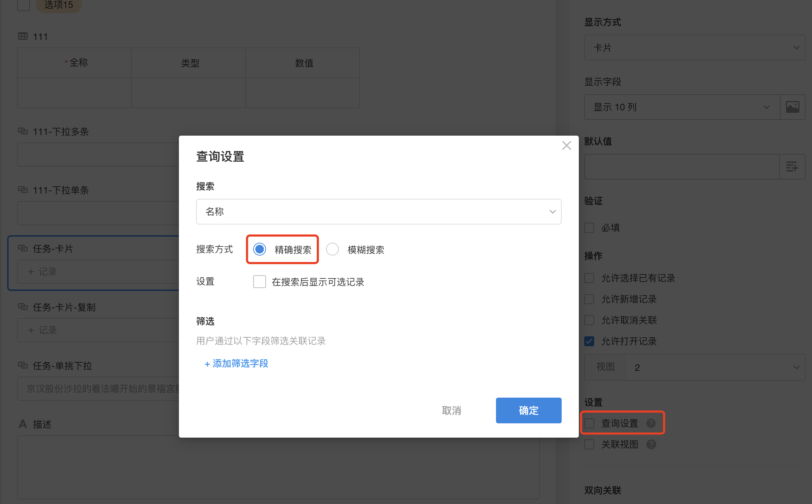
Task: Click relation icon beside 任务-卡片-复制
Action: point(23,307)
